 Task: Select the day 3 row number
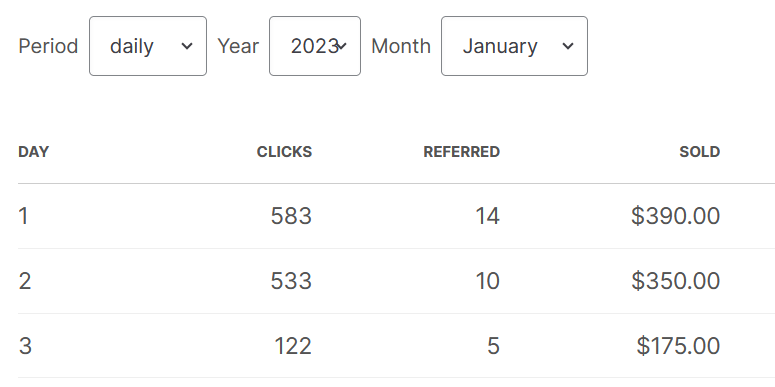[25, 345]
